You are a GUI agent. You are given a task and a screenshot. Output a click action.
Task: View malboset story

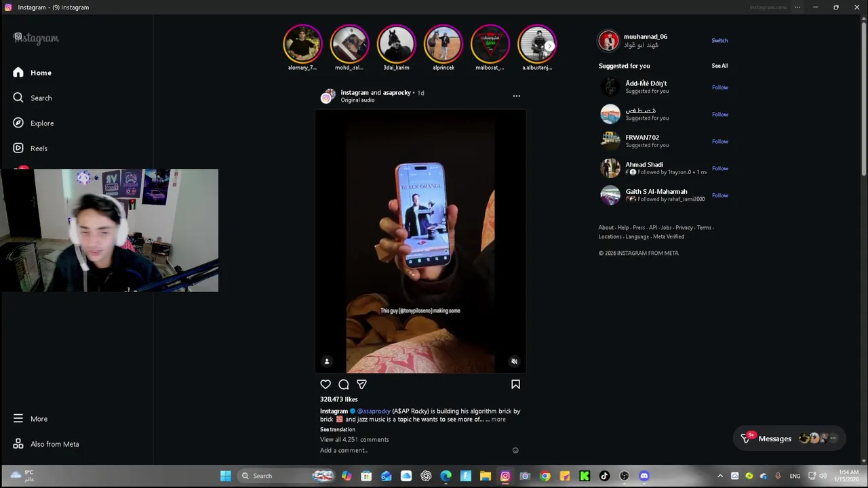(490, 44)
